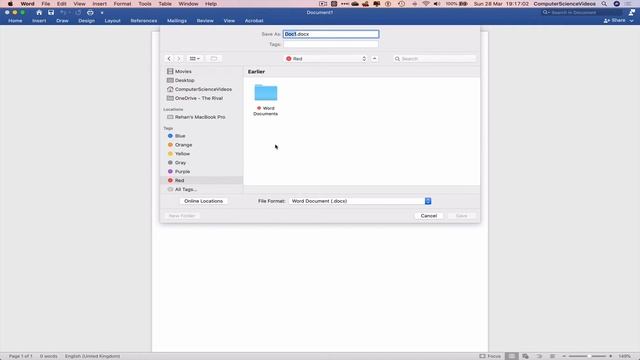
Task: Open the View ribbon tab
Action: pyautogui.click(x=229, y=21)
